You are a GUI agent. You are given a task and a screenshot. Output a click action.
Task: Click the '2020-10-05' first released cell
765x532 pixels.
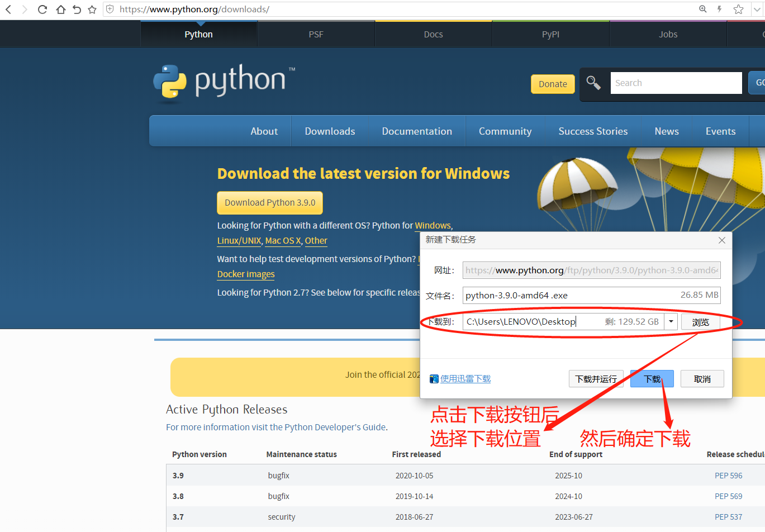tap(415, 476)
